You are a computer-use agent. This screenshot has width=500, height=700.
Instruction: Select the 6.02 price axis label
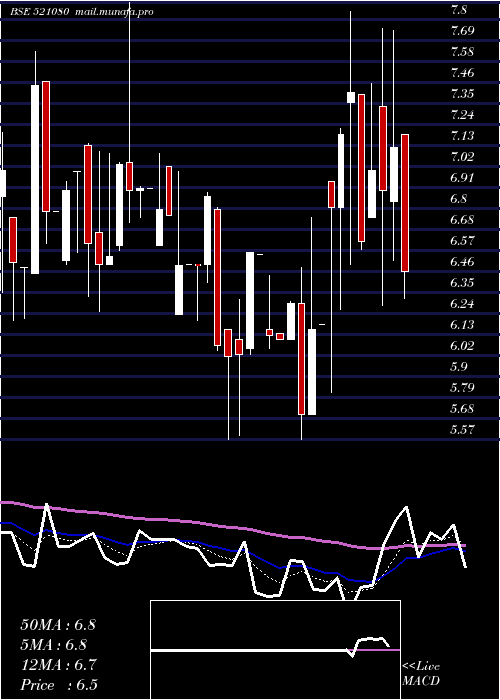coord(462,346)
